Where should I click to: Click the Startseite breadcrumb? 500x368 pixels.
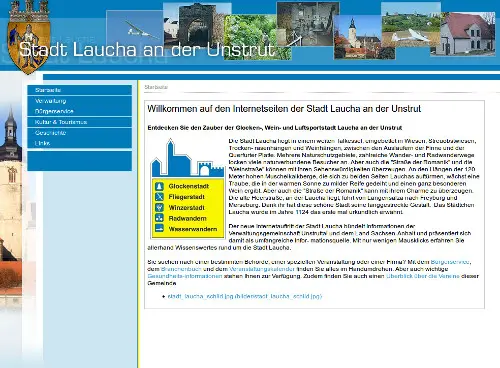[156, 87]
